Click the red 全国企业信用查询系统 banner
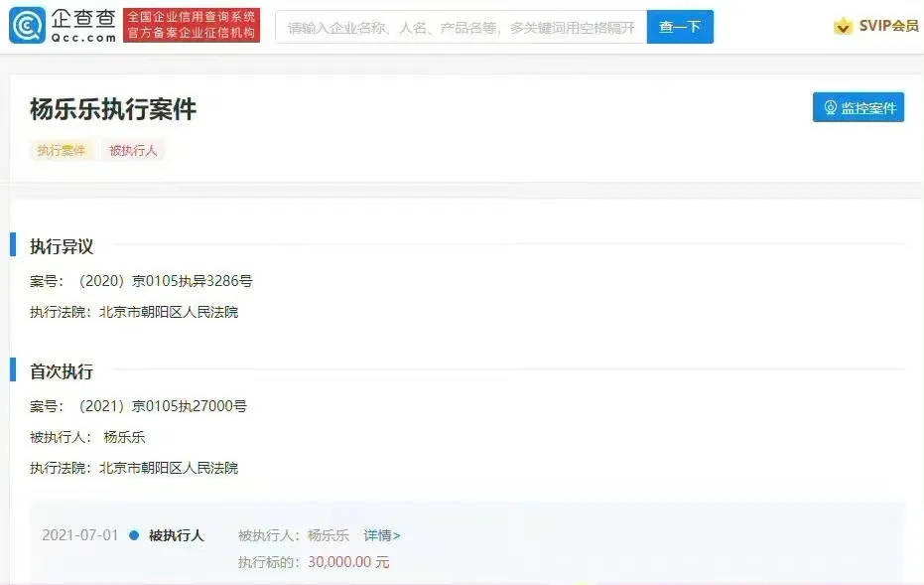Image resolution: width=924 pixels, height=585 pixels. (192, 26)
